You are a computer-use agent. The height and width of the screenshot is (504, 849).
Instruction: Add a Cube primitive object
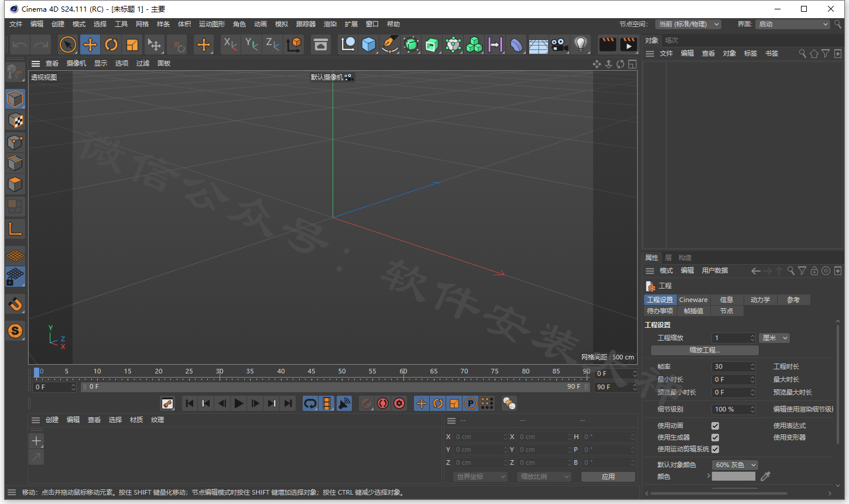point(369,44)
